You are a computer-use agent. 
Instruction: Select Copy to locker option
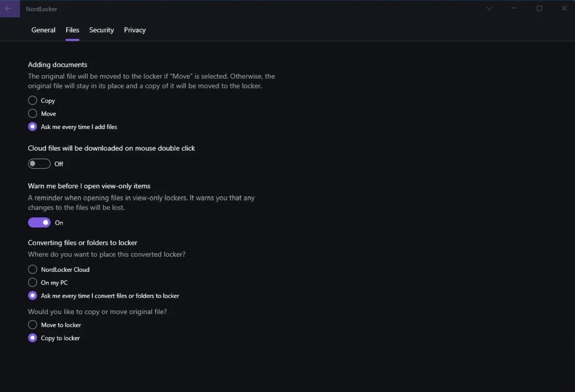click(x=33, y=338)
